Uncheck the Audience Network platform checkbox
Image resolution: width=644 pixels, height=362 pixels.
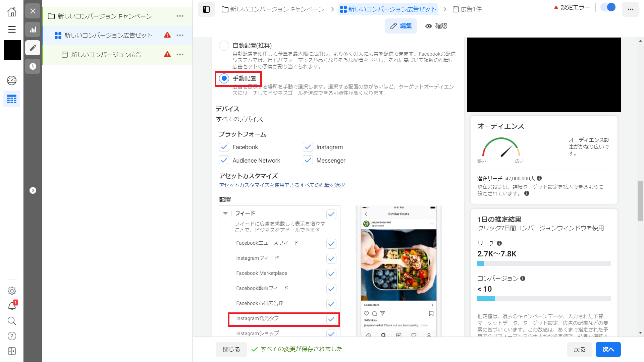[x=224, y=161]
